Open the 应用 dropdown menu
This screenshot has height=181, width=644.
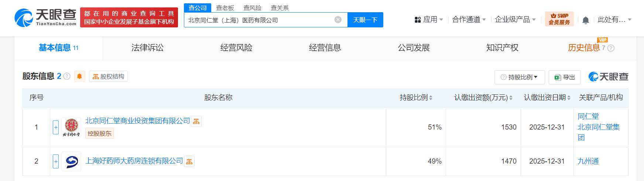pyautogui.click(x=429, y=20)
